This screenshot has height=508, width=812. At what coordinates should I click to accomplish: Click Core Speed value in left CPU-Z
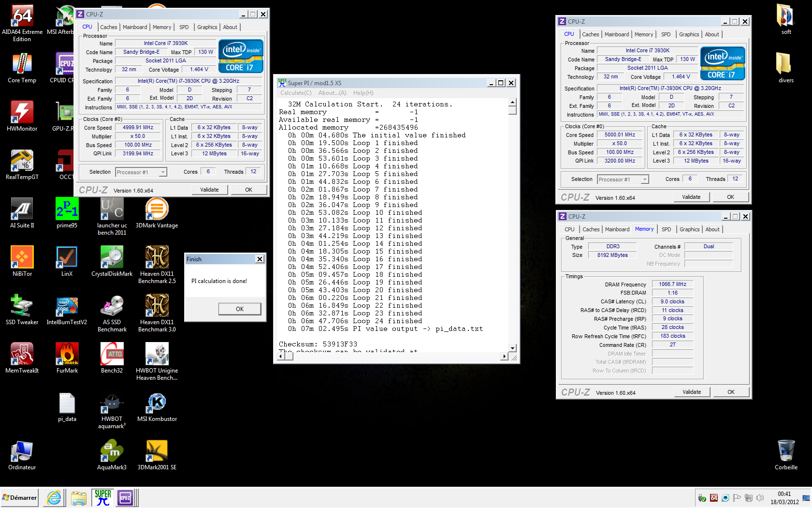point(138,128)
